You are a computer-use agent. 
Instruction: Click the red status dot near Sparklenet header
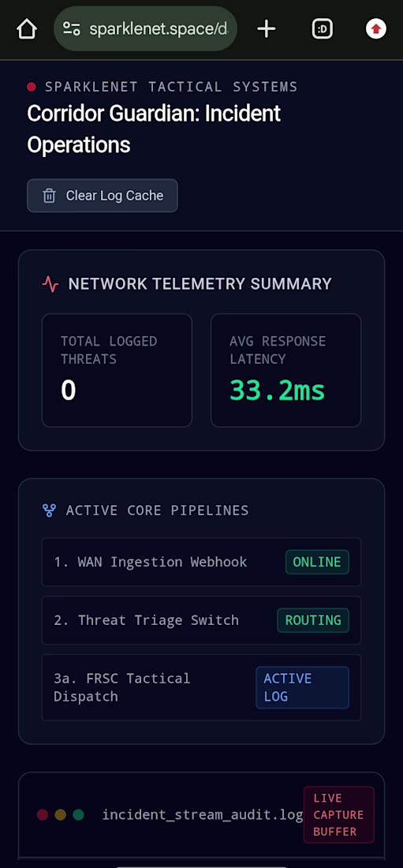tap(32, 86)
